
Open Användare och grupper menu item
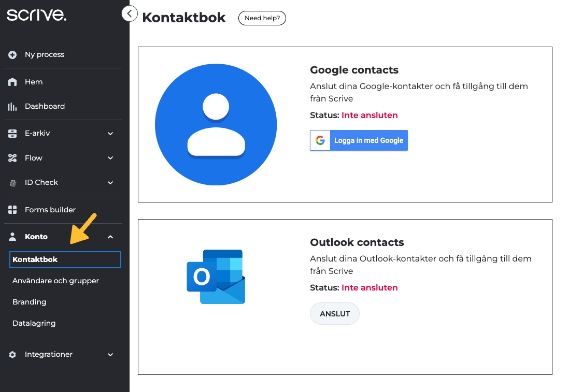pyautogui.click(x=55, y=281)
